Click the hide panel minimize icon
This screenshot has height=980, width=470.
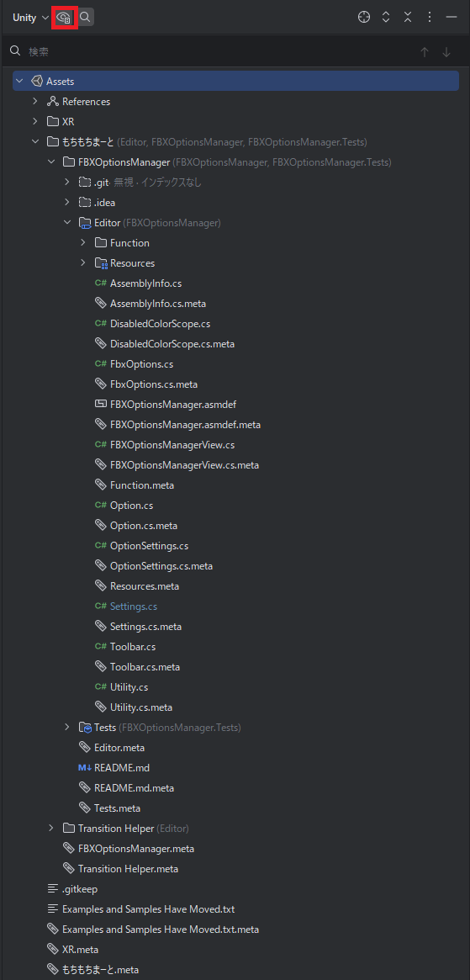pos(452,18)
